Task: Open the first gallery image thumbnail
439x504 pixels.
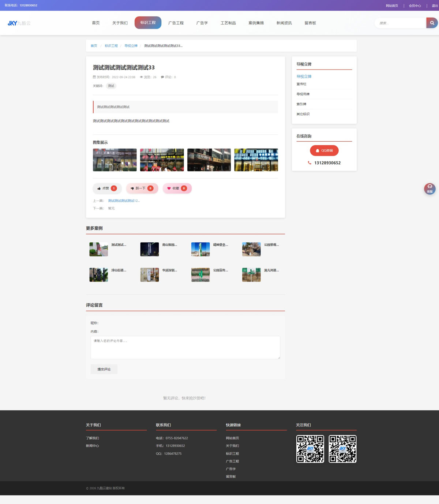Action: coord(115,160)
